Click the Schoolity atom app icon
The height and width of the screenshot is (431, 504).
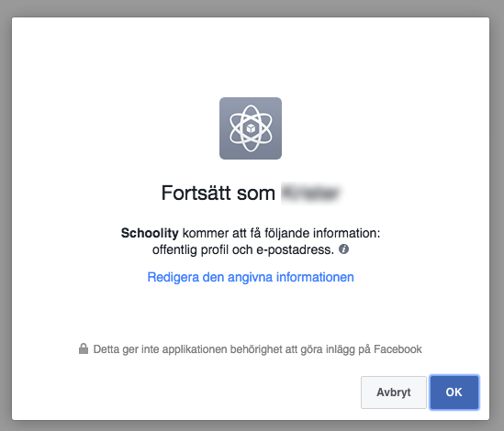pos(251,128)
